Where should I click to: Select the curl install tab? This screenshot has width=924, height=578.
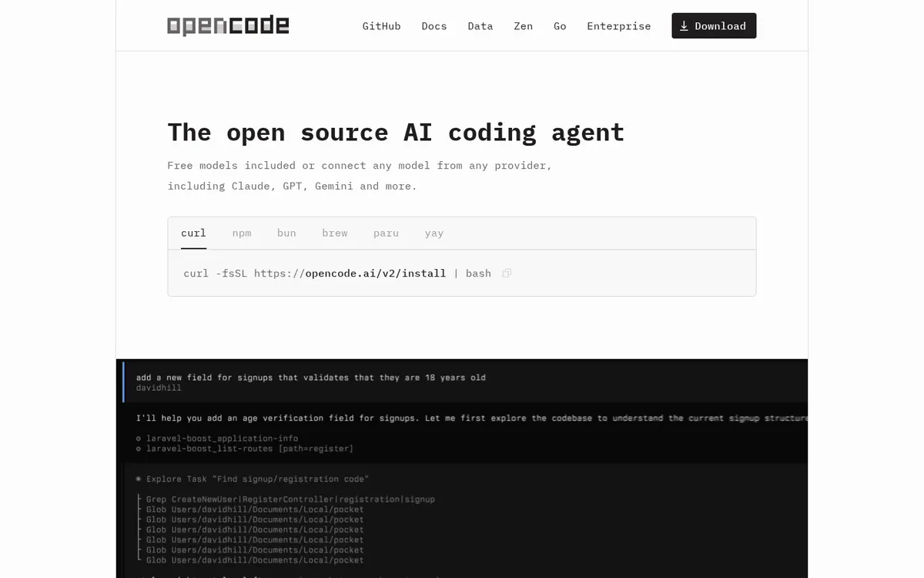point(193,233)
